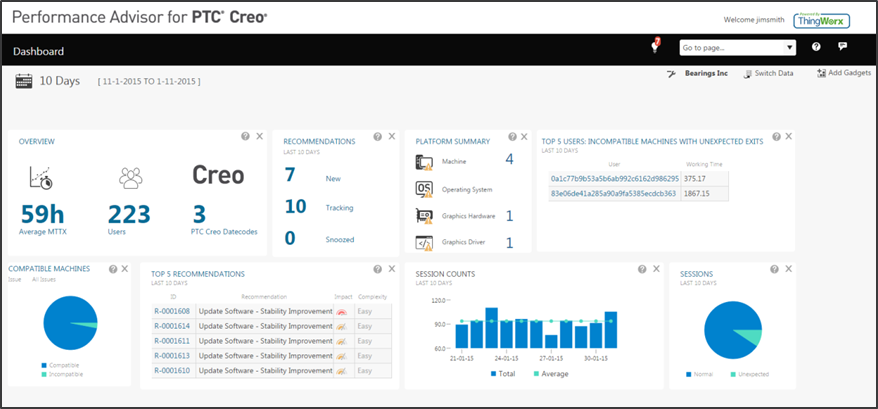Open help for the Session Counts gadget
The width and height of the screenshot is (878, 409).
[641, 269]
